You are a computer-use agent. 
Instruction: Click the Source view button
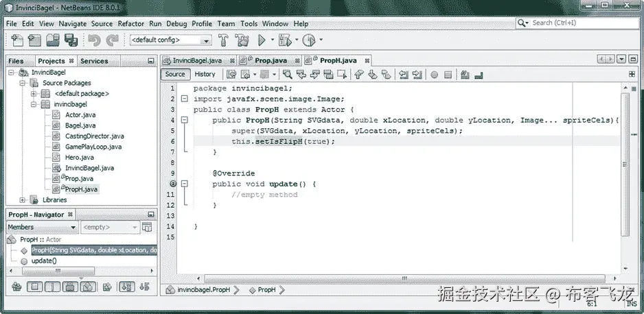[175, 74]
